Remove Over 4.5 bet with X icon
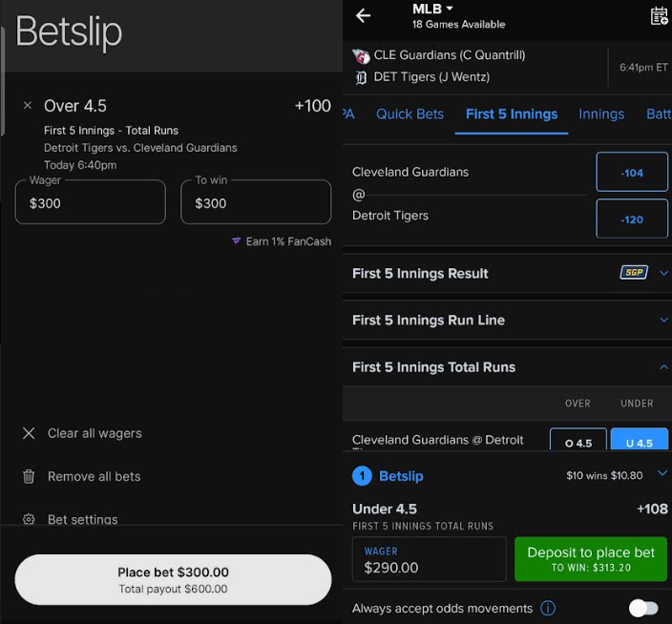 (x=28, y=105)
